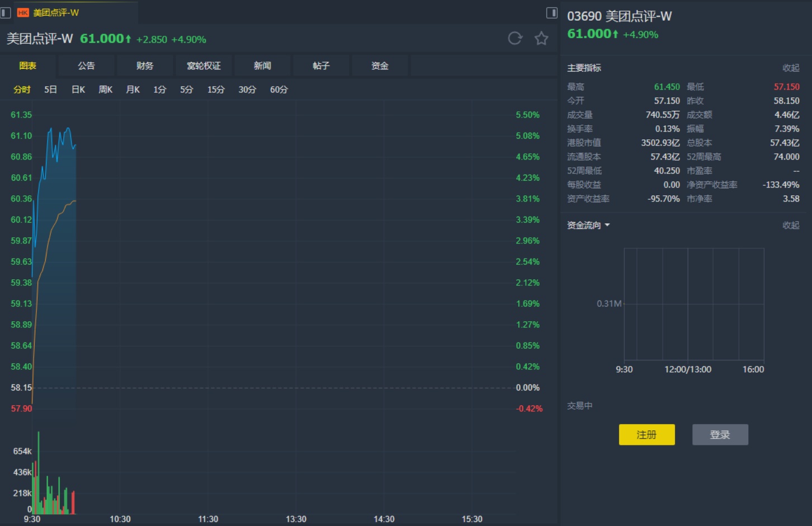Select the 16:00 fund flow axis label
Viewport: 812px width, 526px height.
click(x=753, y=369)
